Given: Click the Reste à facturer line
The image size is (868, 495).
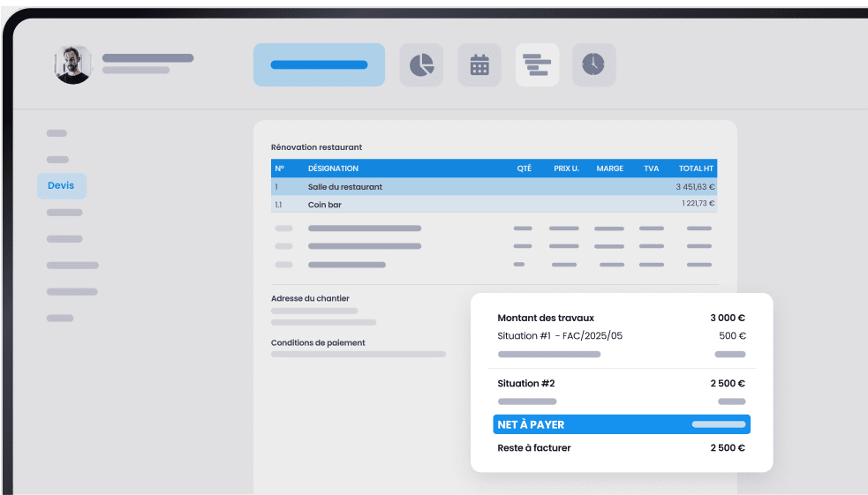Looking at the screenshot, I should click(534, 448).
